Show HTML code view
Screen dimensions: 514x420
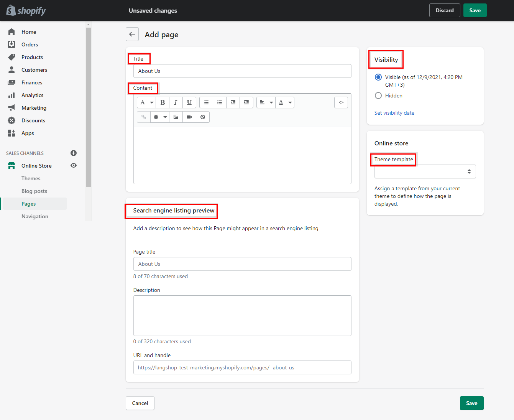[341, 102]
